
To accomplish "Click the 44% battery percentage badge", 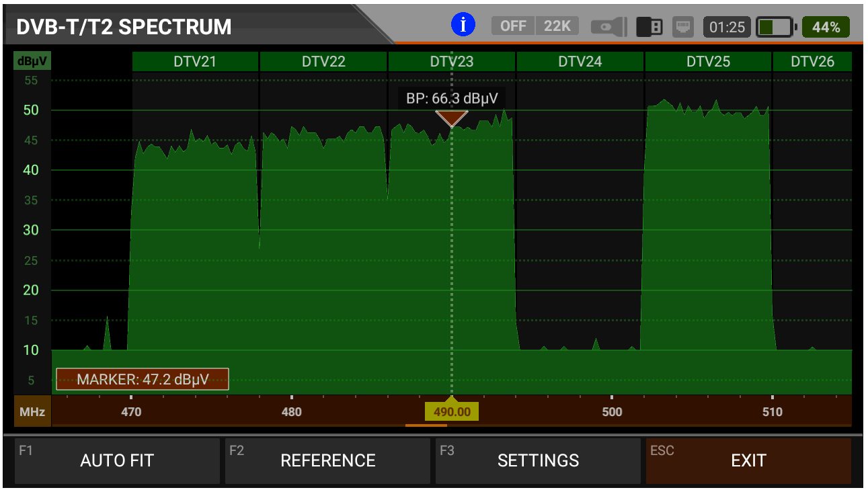I will point(826,27).
